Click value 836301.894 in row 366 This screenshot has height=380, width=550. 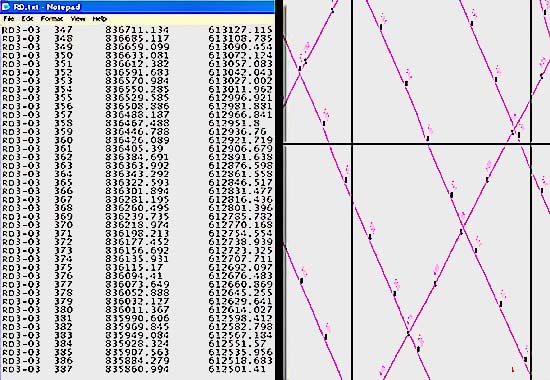click(137, 191)
